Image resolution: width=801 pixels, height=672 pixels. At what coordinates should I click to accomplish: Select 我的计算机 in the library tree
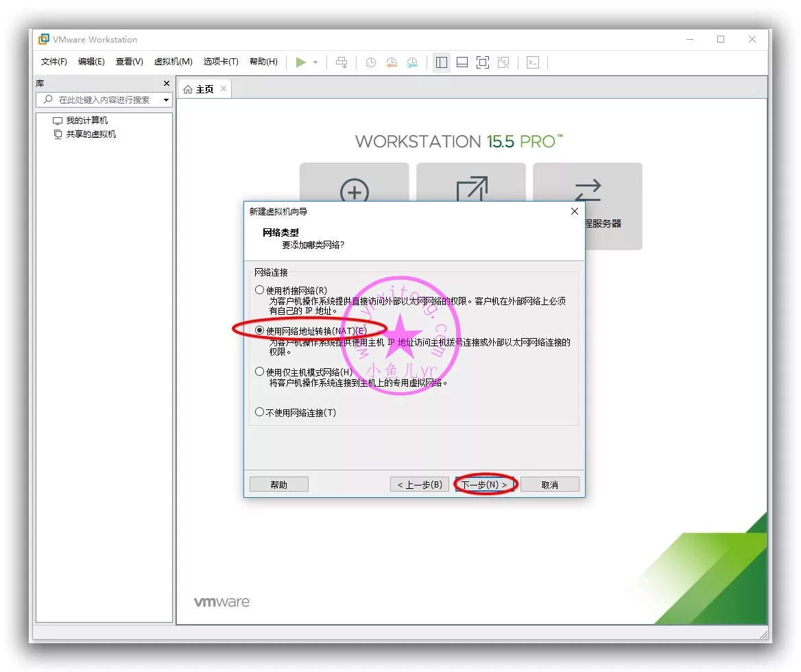pos(86,121)
